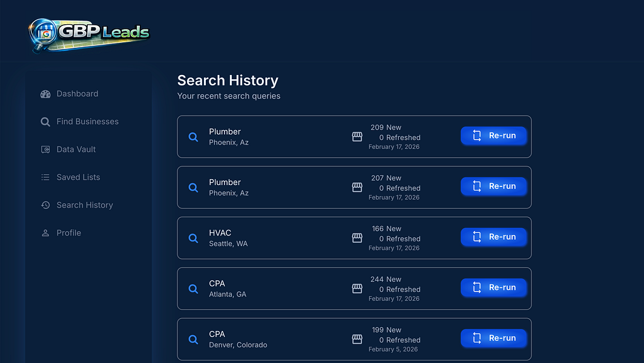This screenshot has width=644, height=363.
Task: Click the Data Vault safe icon
Action: coord(45,149)
